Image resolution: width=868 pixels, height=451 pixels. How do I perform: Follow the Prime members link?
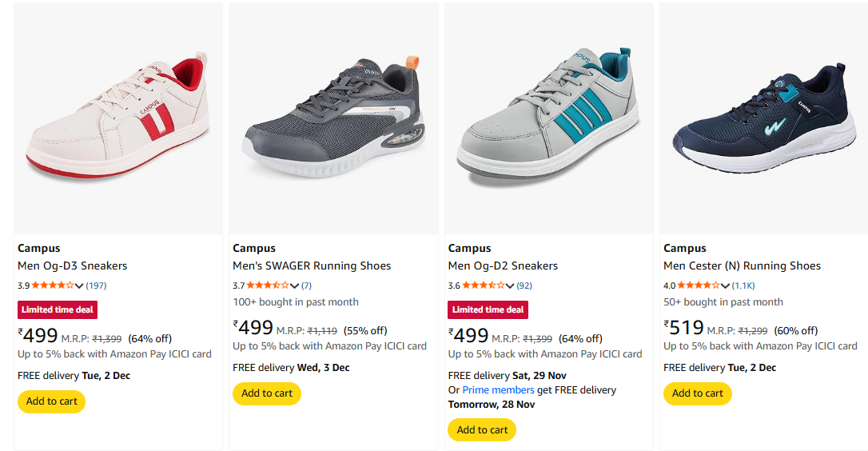coord(498,390)
